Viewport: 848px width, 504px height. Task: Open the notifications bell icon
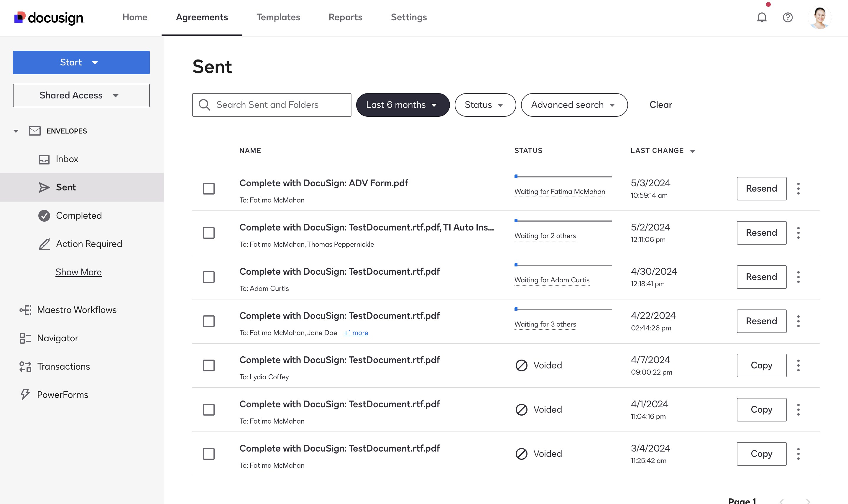pyautogui.click(x=762, y=17)
